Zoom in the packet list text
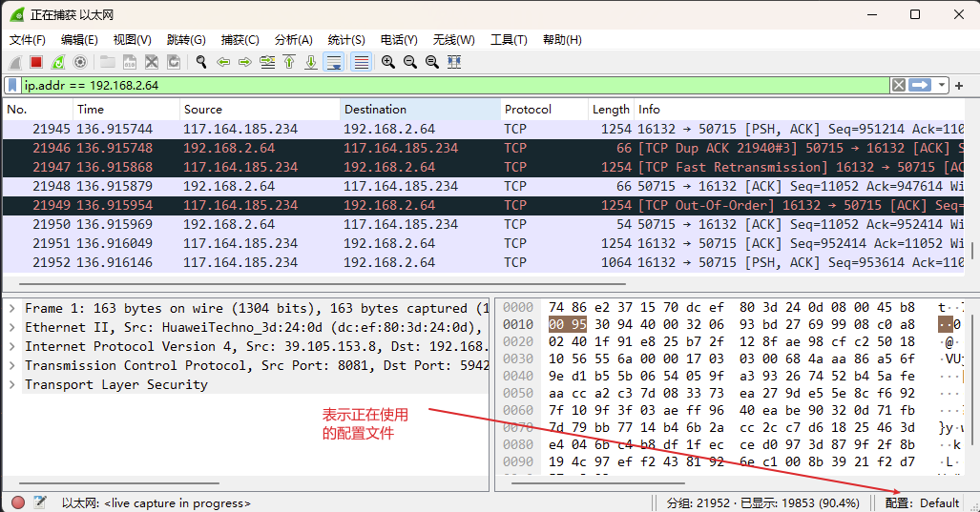The height and width of the screenshot is (512, 980). coord(388,62)
